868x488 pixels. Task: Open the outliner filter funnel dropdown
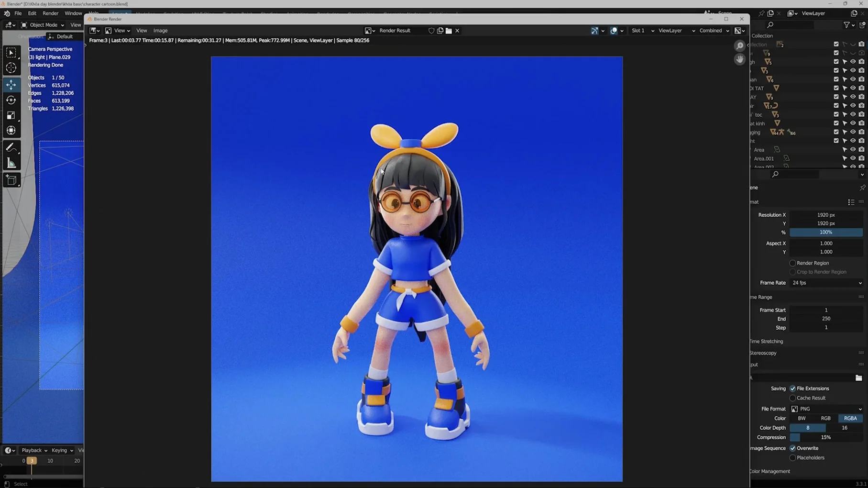pyautogui.click(x=849, y=25)
